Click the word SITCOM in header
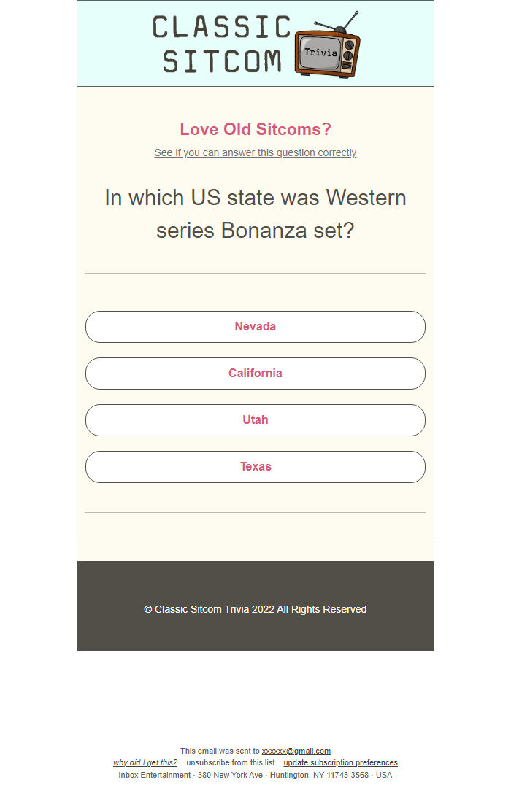The height and width of the screenshot is (812, 511). (222, 61)
